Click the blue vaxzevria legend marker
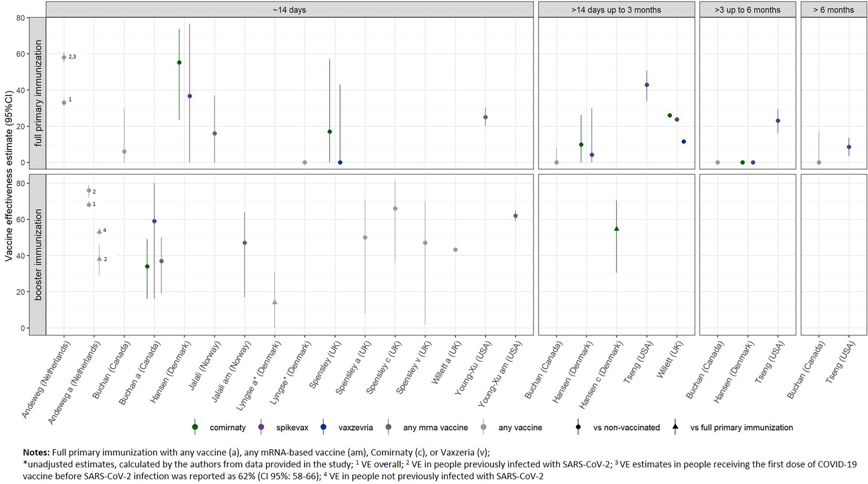The width and height of the screenshot is (868, 484). (323, 427)
